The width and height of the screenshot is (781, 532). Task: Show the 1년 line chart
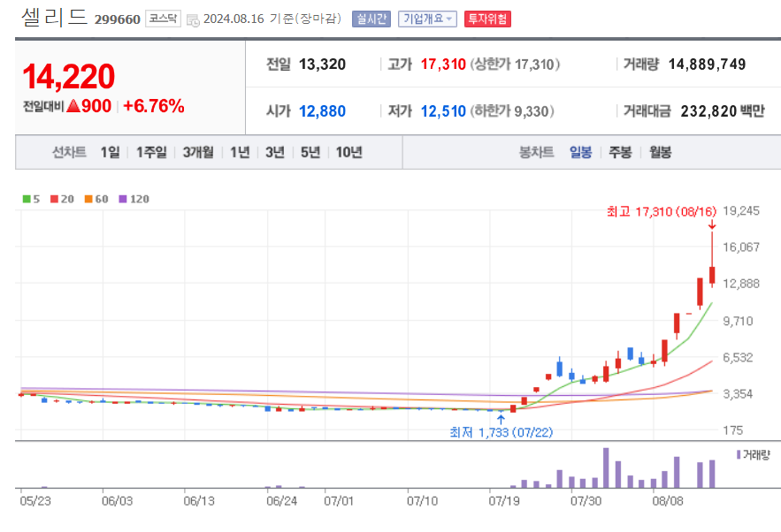[240, 152]
